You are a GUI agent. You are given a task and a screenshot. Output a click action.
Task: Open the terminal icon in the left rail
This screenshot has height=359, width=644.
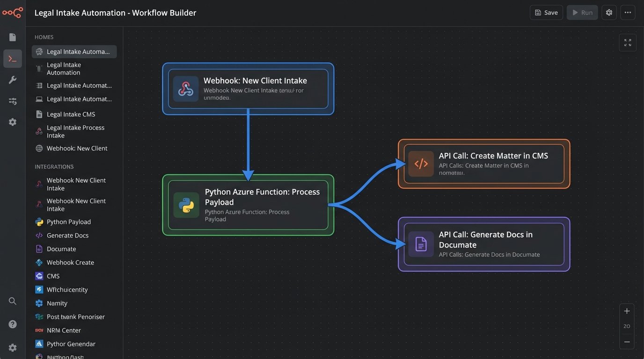click(12, 58)
